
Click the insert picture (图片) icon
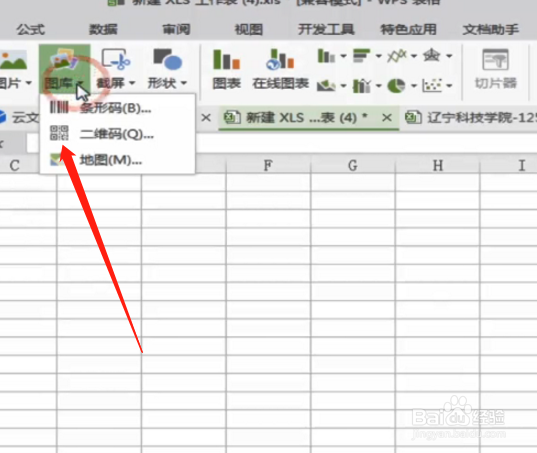point(13,60)
